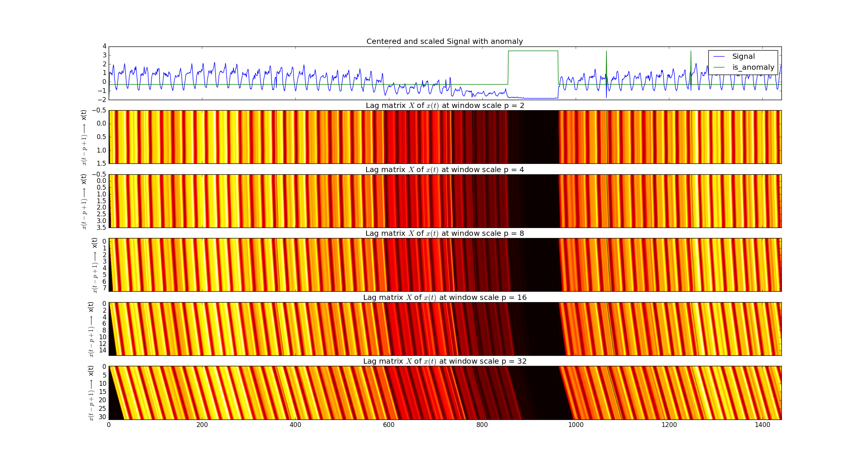
Task: Click the lag matrix title for p = 8
Action: click(444, 234)
